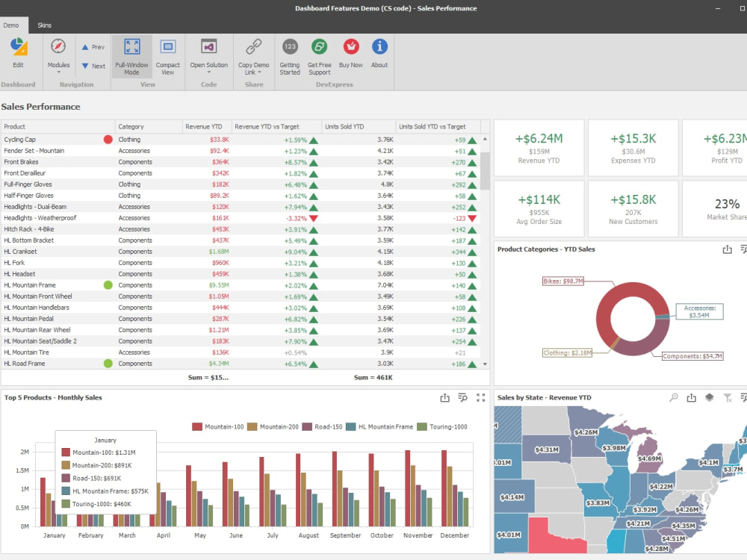747x560 pixels.
Task: Select the Cycling Cap row
Action: [241, 140]
